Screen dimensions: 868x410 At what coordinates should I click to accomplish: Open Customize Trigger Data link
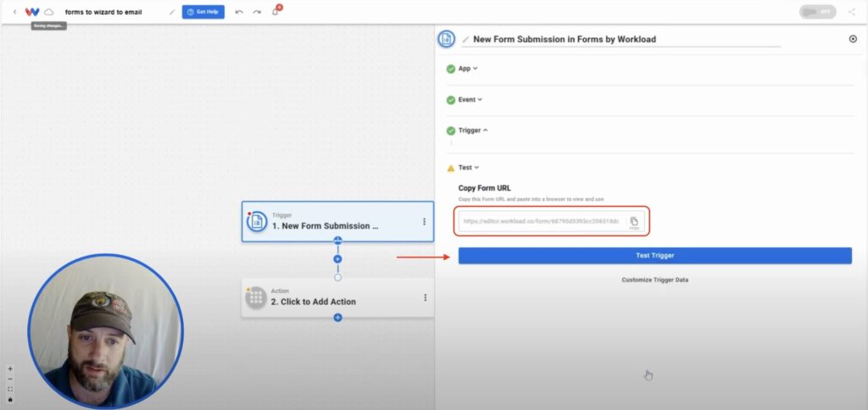tap(655, 280)
